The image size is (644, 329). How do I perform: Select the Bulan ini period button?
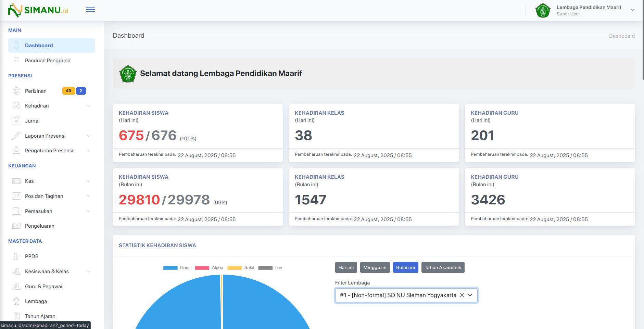[406, 267]
